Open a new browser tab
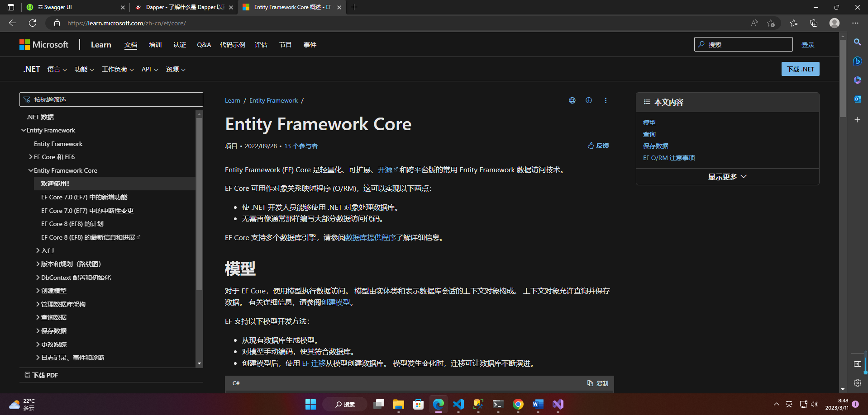The height and width of the screenshot is (415, 868). click(x=354, y=7)
